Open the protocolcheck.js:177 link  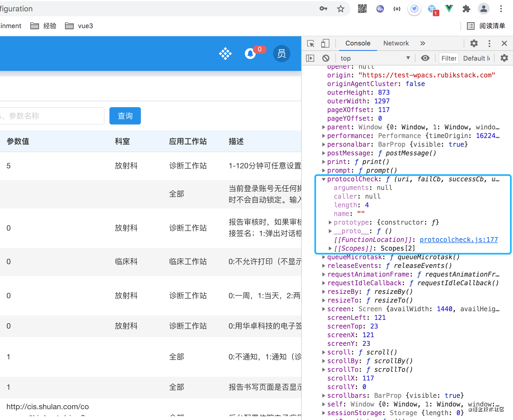coord(459,240)
